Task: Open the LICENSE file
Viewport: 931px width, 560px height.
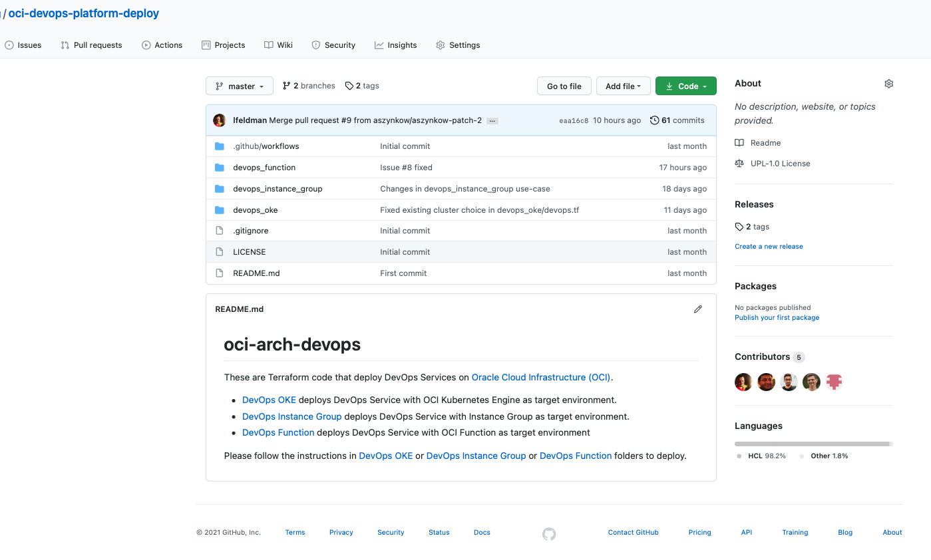Action: click(x=250, y=252)
